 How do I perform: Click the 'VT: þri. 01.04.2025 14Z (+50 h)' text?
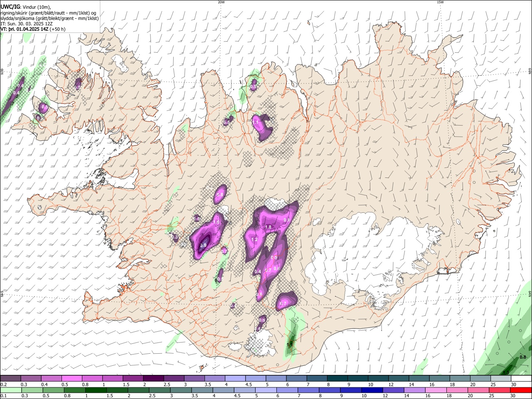(x=33, y=29)
